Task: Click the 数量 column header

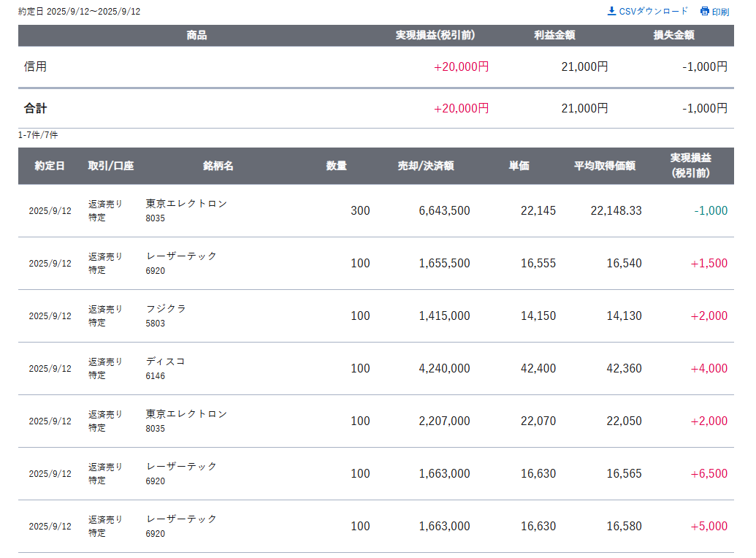Action: [337, 166]
